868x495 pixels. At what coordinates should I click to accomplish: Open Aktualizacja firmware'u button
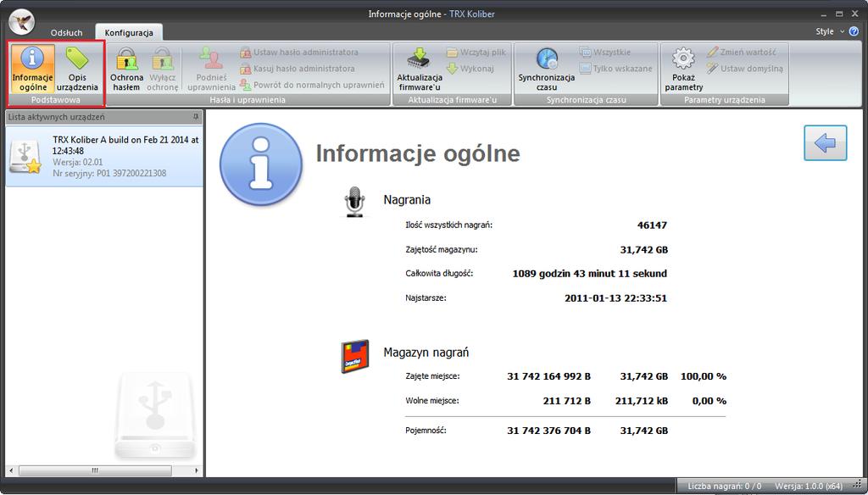coord(420,69)
